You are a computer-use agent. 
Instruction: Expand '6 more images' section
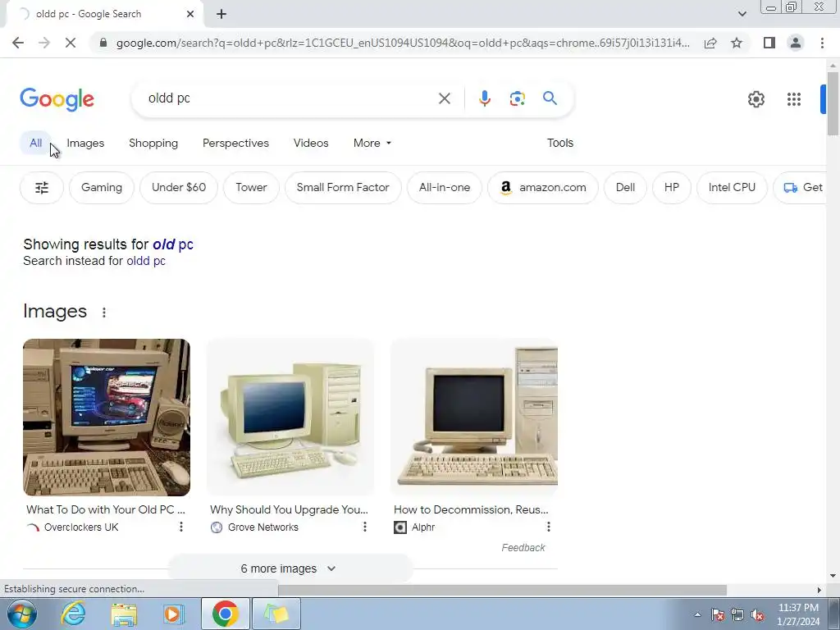pos(290,569)
